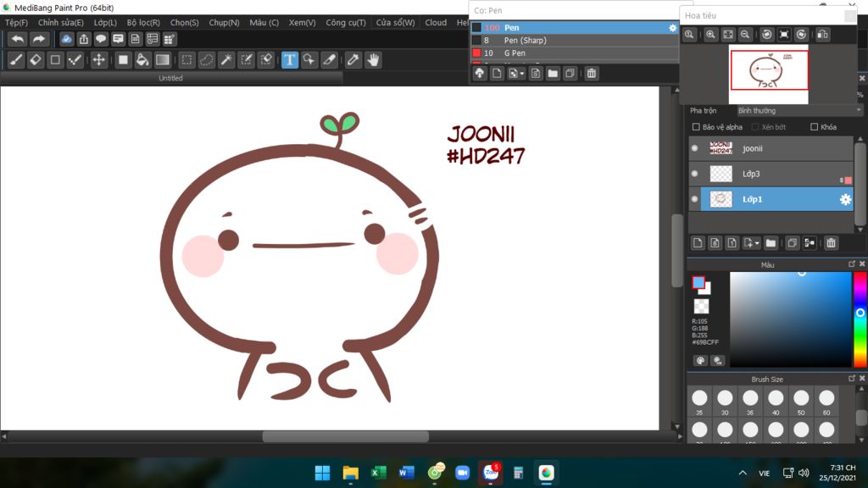868x488 pixels.
Task: Click the canvas horizontal scrollbar
Action: (x=346, y=436)
